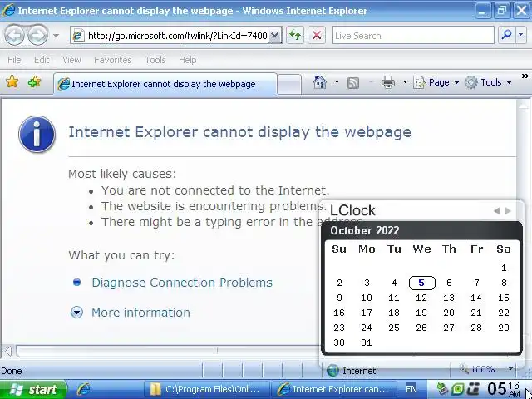Go to next month in LClock
The width and height of the screenshot is (532, 399).
[508, 211]
